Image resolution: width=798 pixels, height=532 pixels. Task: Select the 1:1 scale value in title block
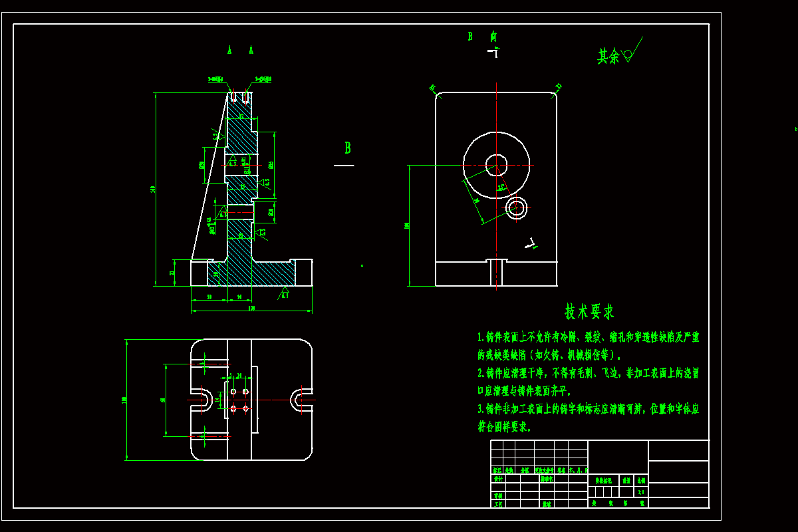tap(641, 492)
